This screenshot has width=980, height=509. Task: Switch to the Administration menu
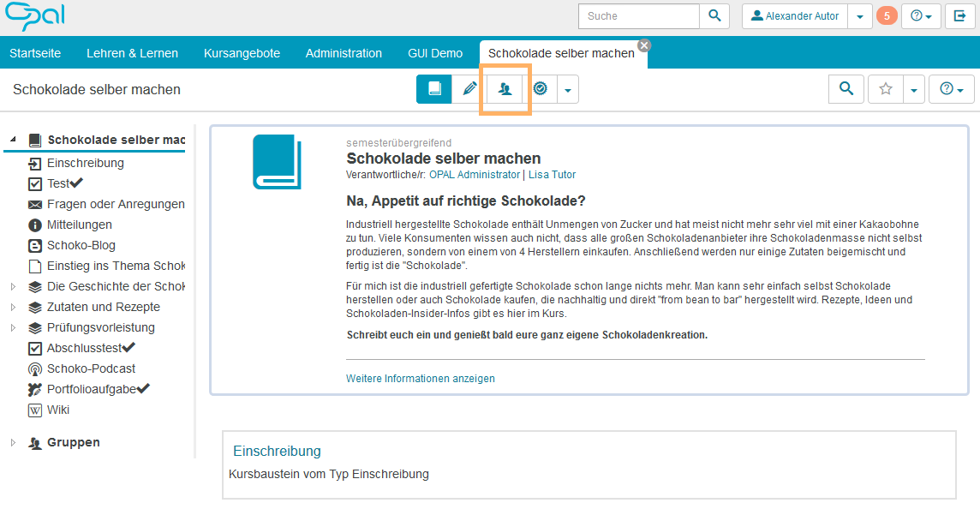[x=344, y=53]
